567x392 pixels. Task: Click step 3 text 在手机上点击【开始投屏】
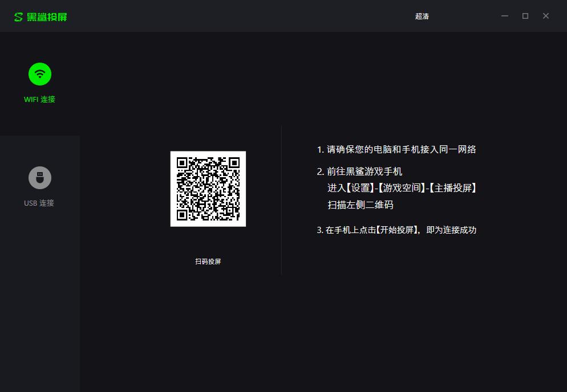[368, 230]
